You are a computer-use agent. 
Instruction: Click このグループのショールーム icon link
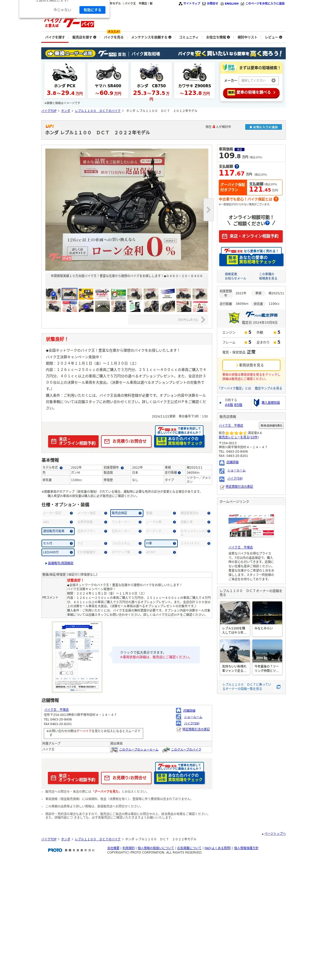coord(114,750)
